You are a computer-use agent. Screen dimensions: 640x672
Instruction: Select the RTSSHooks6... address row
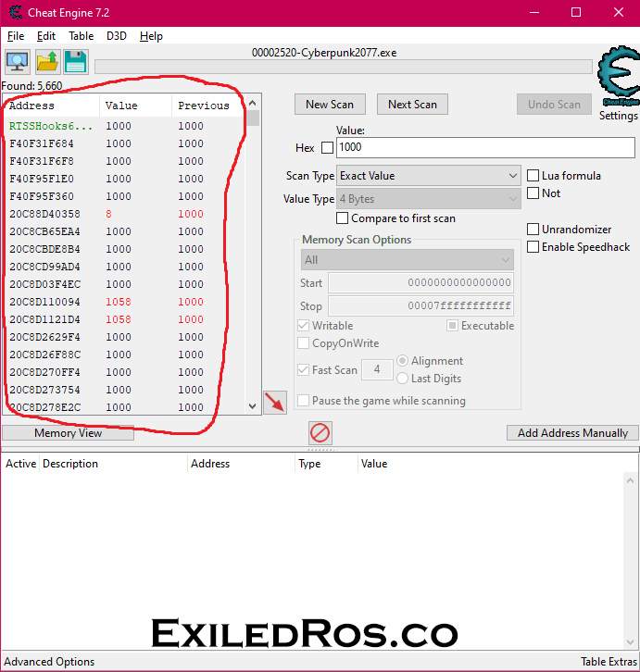tap(124, 126)
